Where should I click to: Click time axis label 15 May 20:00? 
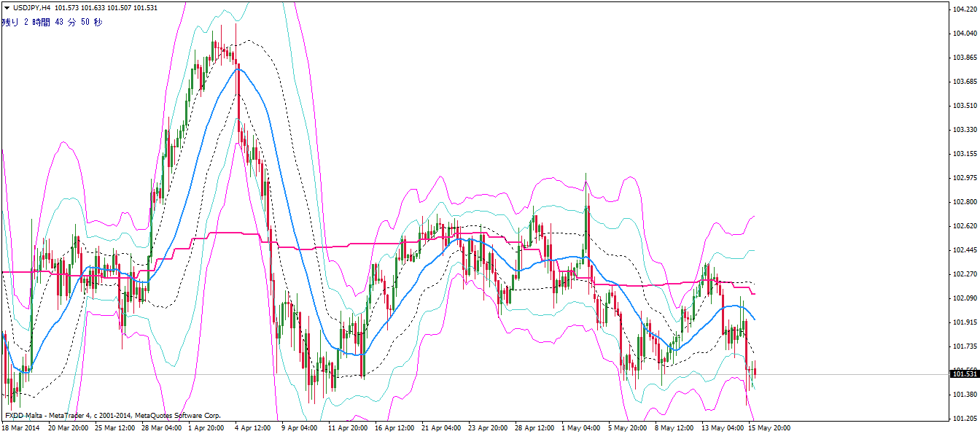(x=769, y=428)
